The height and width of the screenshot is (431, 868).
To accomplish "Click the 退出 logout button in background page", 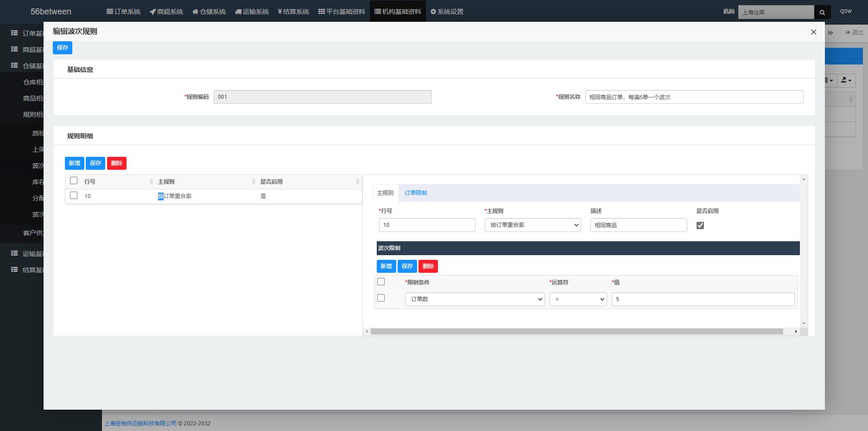I will [854, 32].
